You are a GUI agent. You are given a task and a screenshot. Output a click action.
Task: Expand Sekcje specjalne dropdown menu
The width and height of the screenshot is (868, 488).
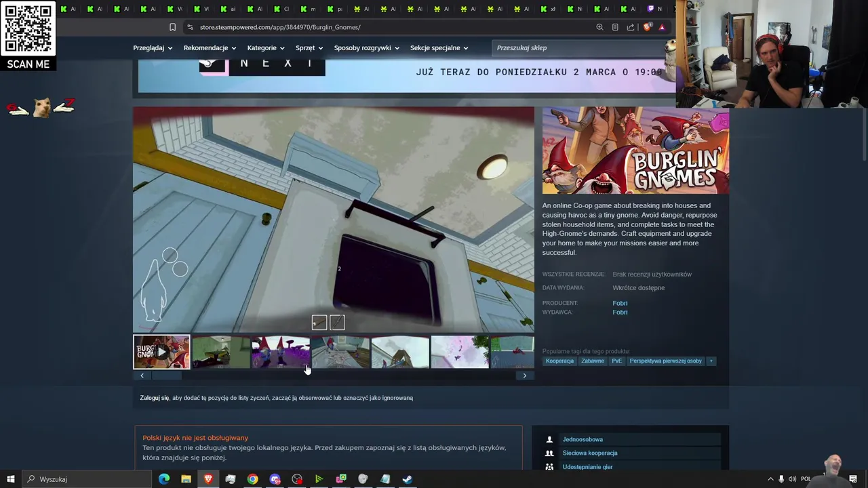tap(439, 48)
